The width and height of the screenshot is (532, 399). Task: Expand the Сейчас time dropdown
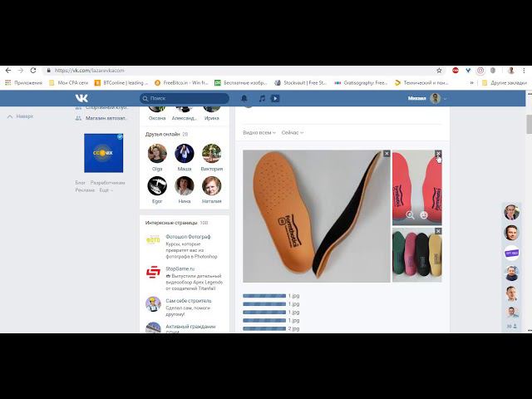292,133
